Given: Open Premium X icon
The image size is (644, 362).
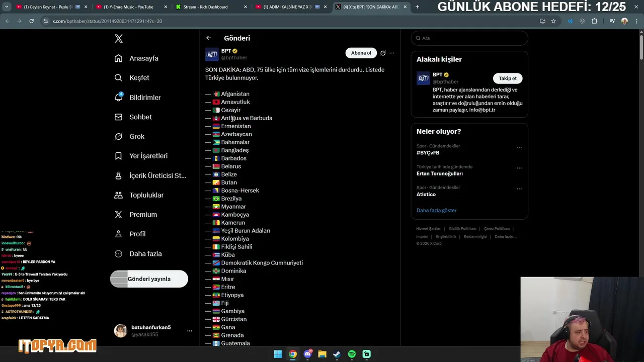Looking at the screenshot, I should (x=118, y=215).
